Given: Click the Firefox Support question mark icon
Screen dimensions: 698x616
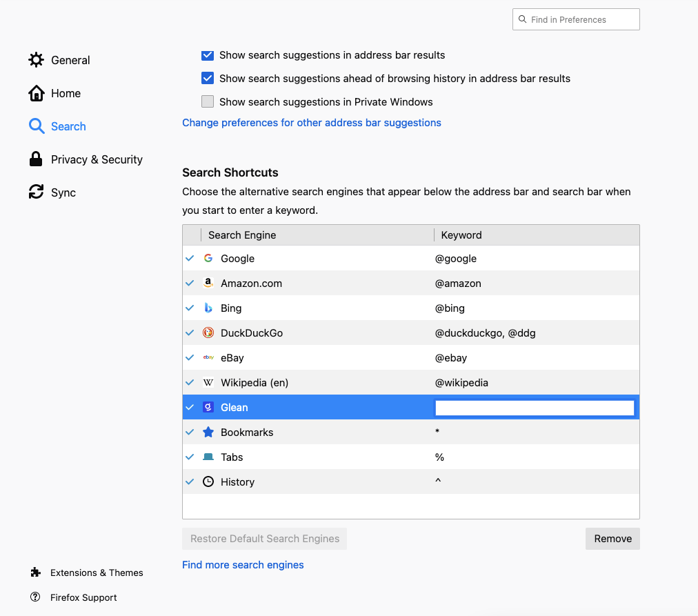Looking at the screenshot, I should [35, 597].
